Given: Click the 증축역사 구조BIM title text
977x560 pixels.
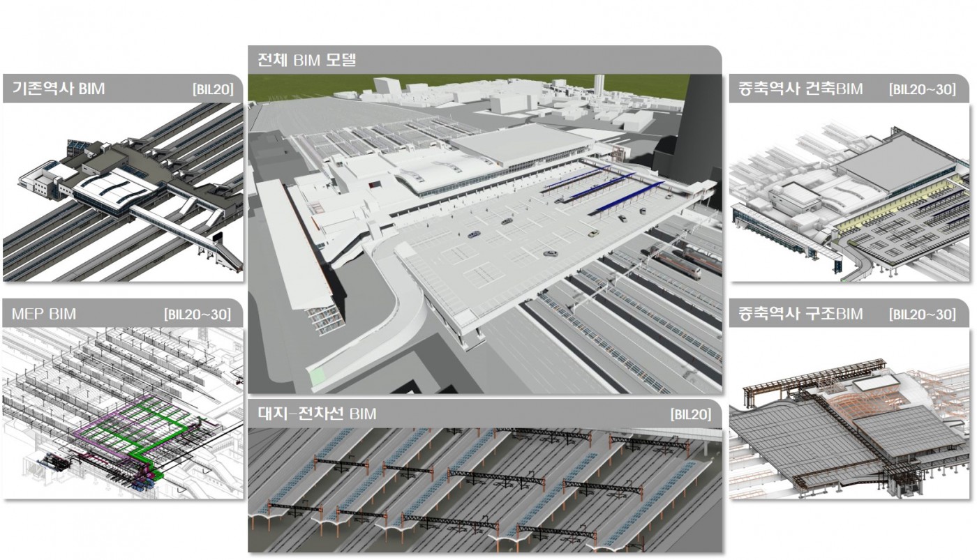Looking at the screenshot, I should pyautogui.click(x=800, y=314).
